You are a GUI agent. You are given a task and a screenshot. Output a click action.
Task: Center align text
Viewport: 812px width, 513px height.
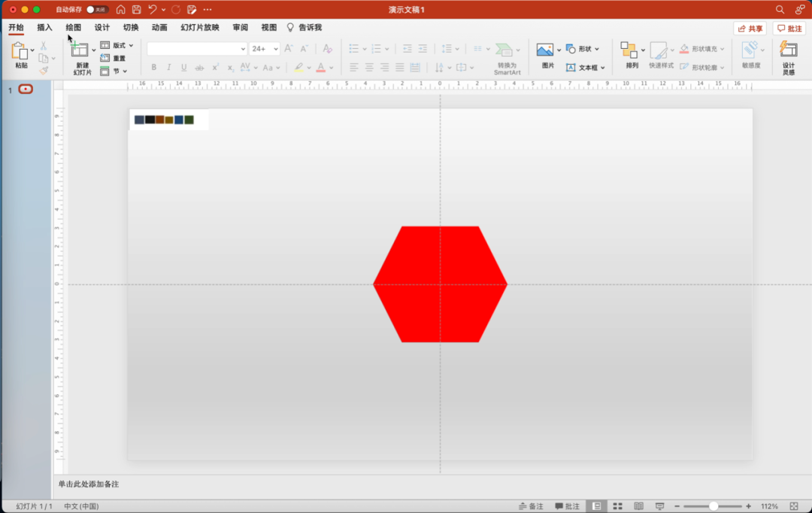369,68
